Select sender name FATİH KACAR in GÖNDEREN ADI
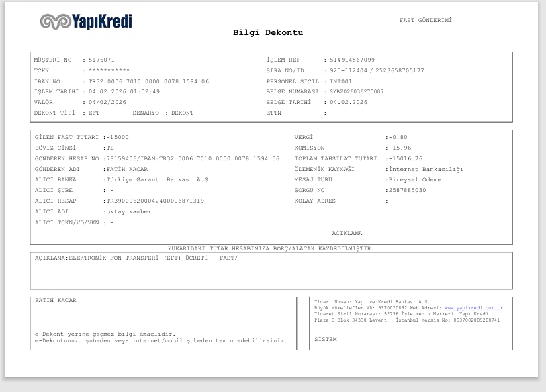 coord(127,169)
